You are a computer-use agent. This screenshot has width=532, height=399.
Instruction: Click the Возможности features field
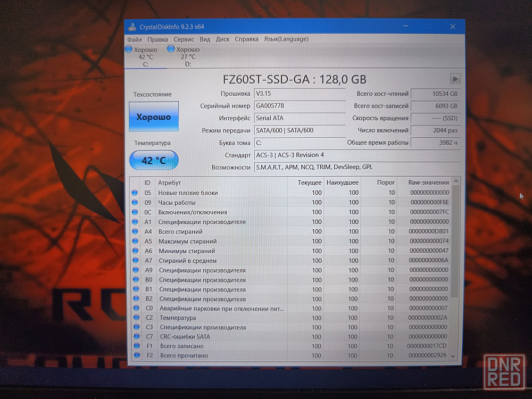coord(357,167)
